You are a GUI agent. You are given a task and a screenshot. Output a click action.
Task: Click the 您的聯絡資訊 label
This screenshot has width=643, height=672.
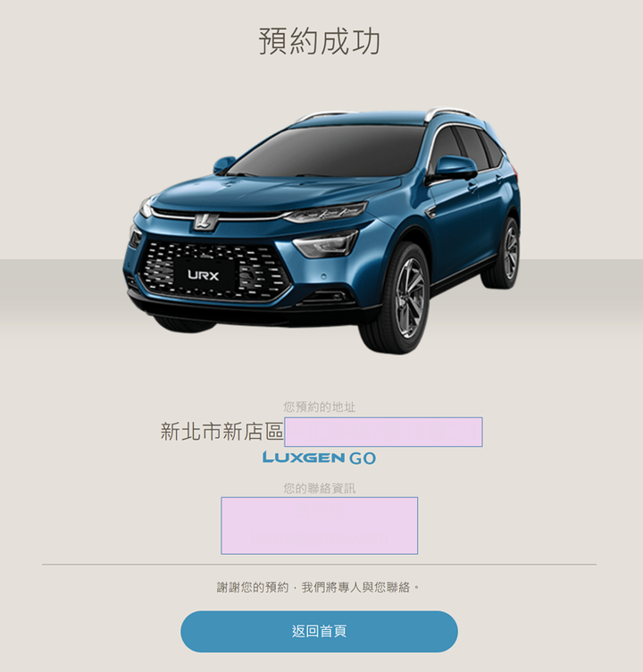click(319, 488)
